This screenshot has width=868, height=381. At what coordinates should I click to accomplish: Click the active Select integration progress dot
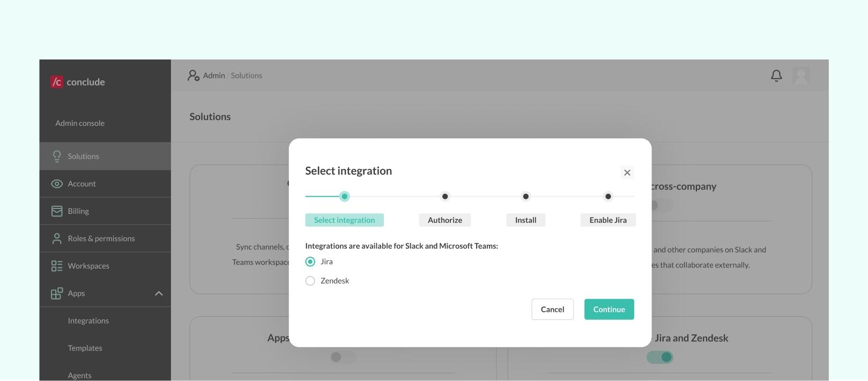point(345,196)
